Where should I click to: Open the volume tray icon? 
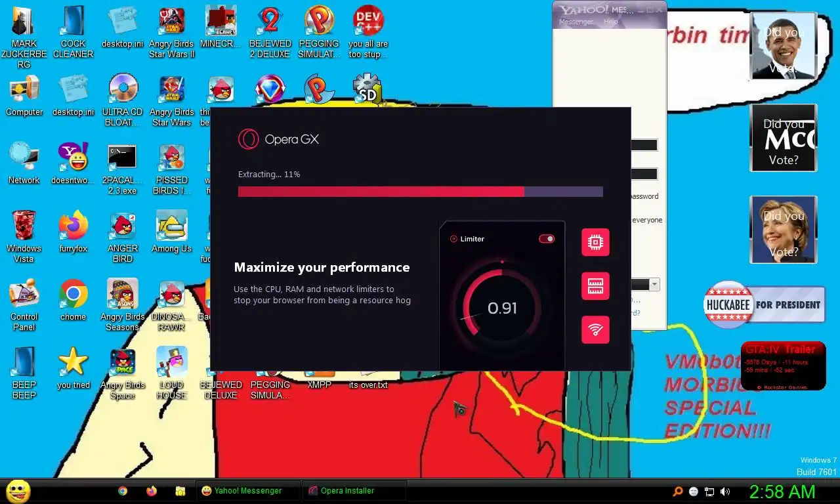[725, 492]
